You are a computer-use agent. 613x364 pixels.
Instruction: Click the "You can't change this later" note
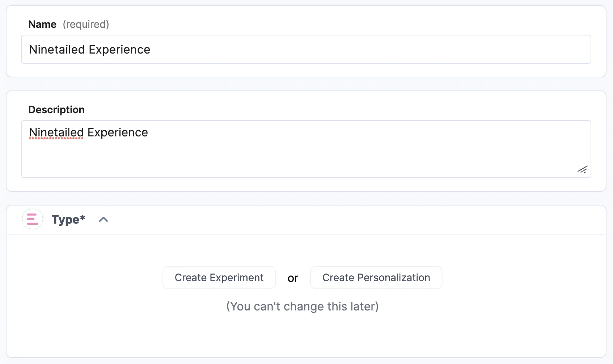[303, 306]
